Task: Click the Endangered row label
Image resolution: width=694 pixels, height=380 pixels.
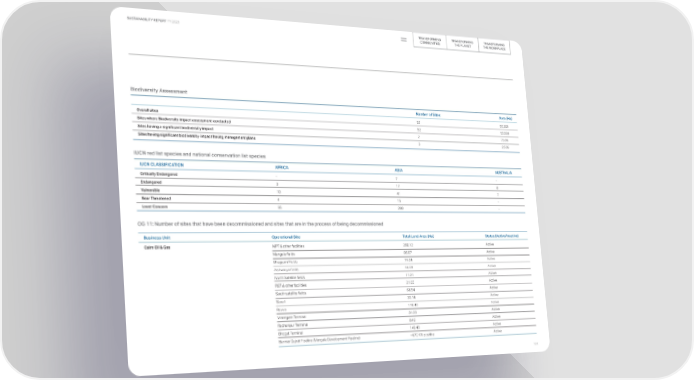Action: (151, 182)
